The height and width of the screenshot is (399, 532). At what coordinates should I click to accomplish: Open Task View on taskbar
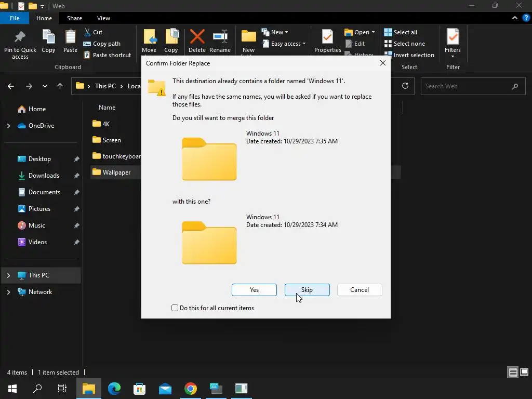tap(62, 389)
